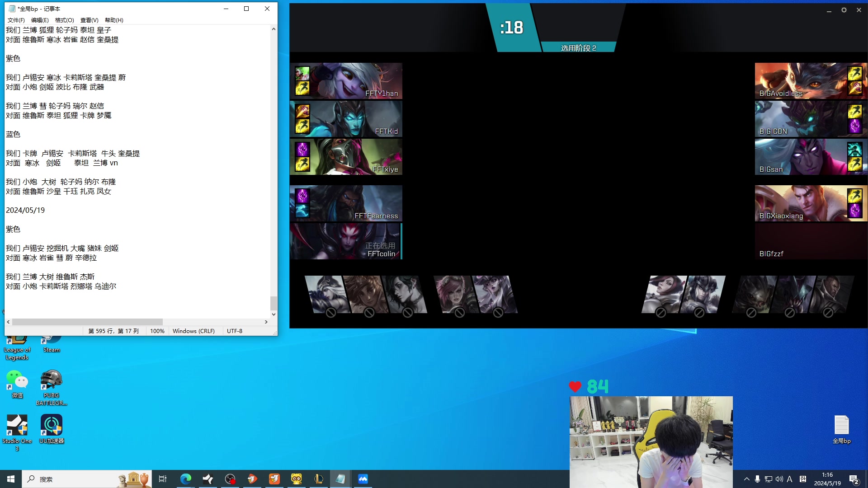868x488 pixels.
Task: Select FFTY1han player champion card
Action: tap(346, 81)
